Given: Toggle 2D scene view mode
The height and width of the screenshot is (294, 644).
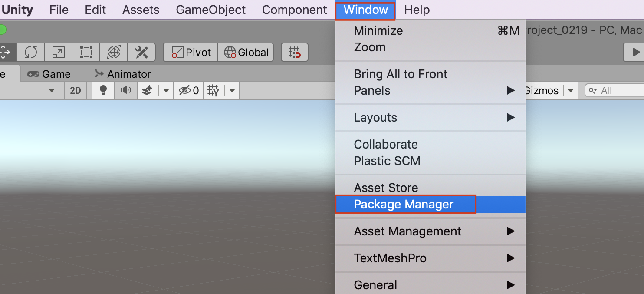Looking at the screenshot, I should (x=75, y=90).
